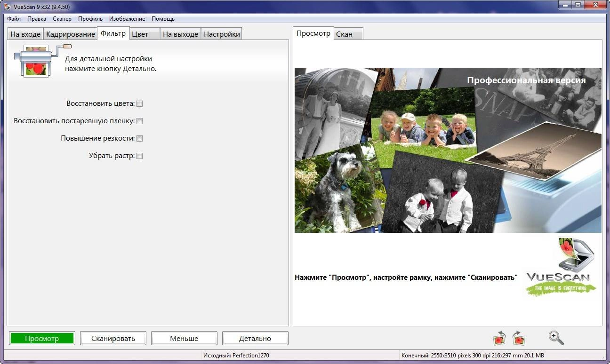Select the Фильтр tab
Image resolution: width=610 pixels, height=364 pixels.
pos(113,33)
